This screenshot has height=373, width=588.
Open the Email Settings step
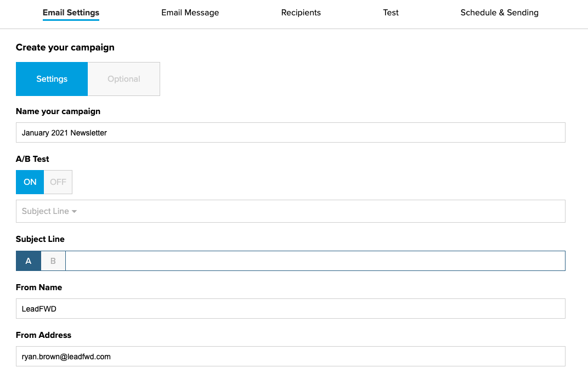(71, 13)
